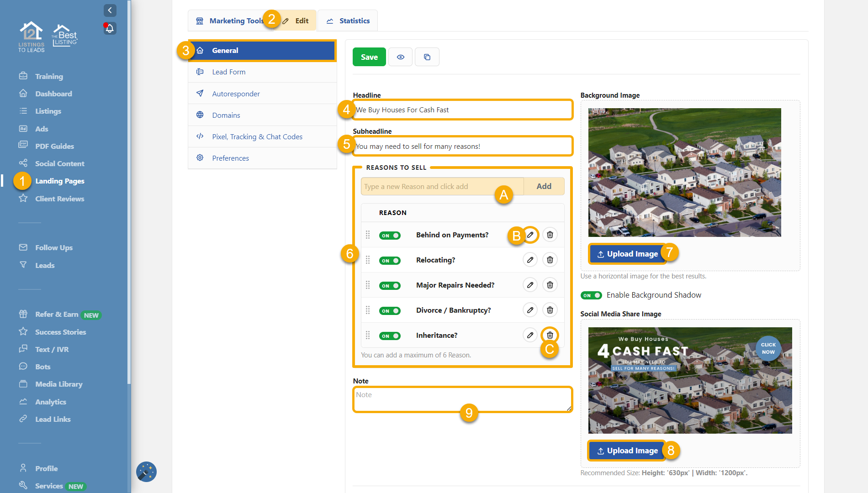This screenshot has width=868, height=493.
Task: Click the Social Media Share Image thumbnail
Action: pyautogui.click(x=690, y=380)
